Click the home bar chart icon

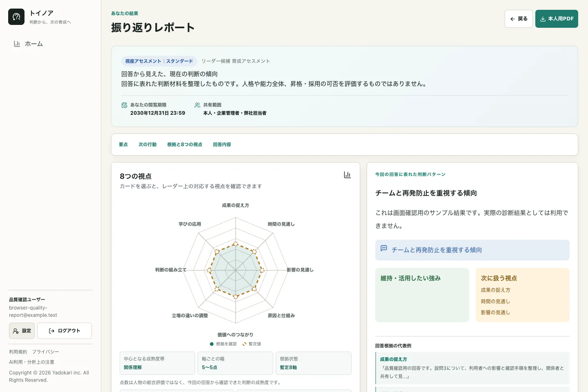[x=17, y=44]
